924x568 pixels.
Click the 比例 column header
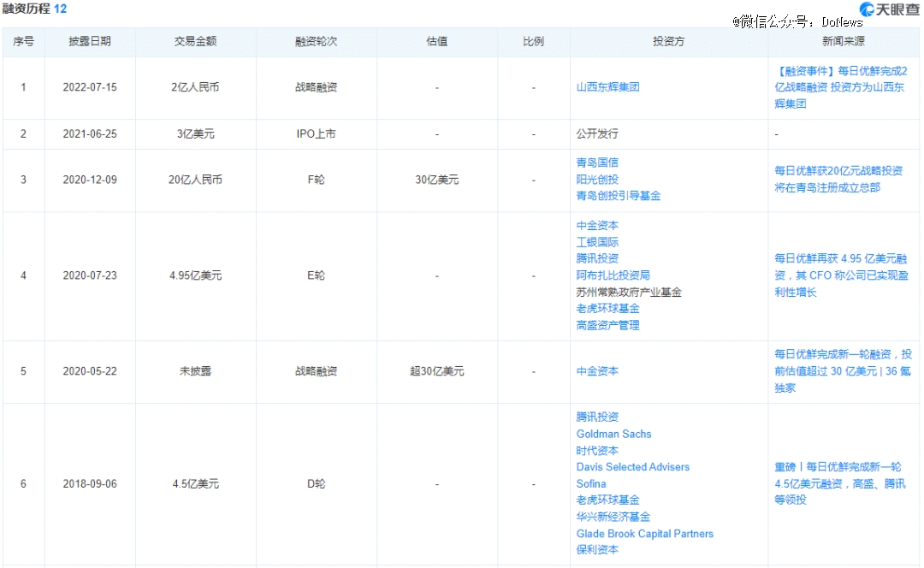click(x=533, y=41)
